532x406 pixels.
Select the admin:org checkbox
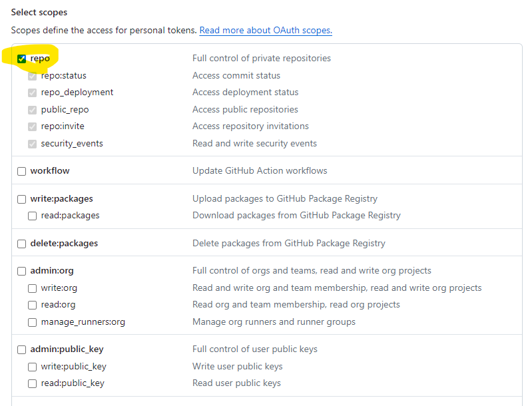coord(22,271)
